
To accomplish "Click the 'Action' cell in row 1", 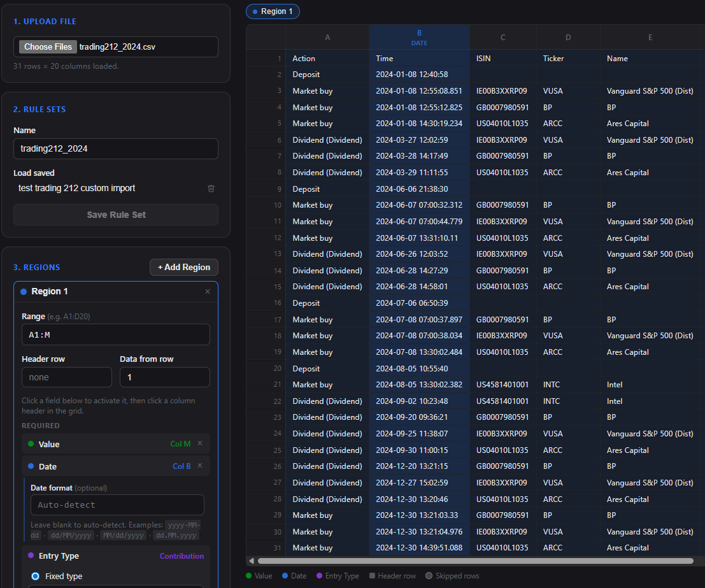I will click(x=327, y=59).
